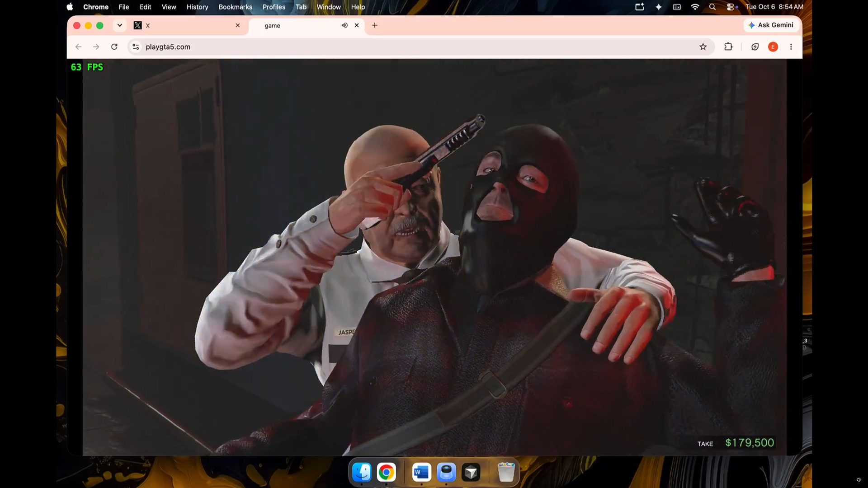Reload the current page
Viewport: 868px width, 488px height.
point(114,47)
